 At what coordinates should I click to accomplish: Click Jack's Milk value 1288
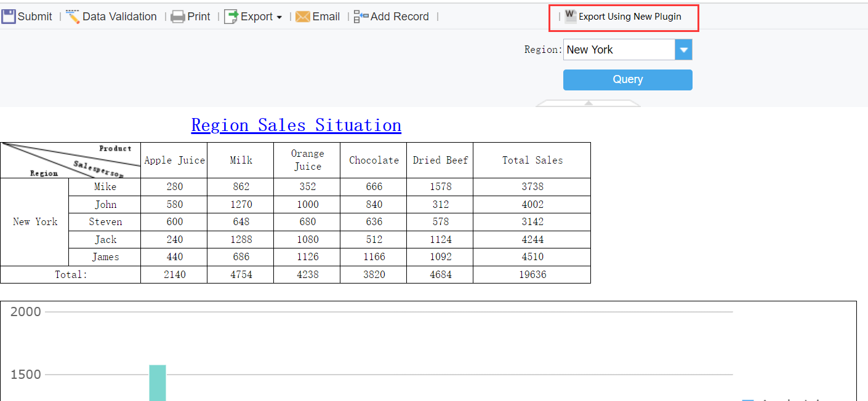click(241, 240)
